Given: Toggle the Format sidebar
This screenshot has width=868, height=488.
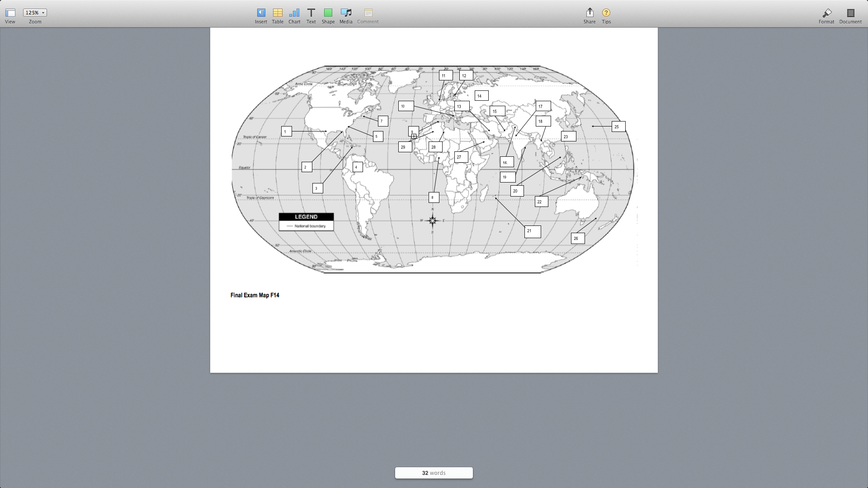Looking at the screenshot, I should pos(826,14).
